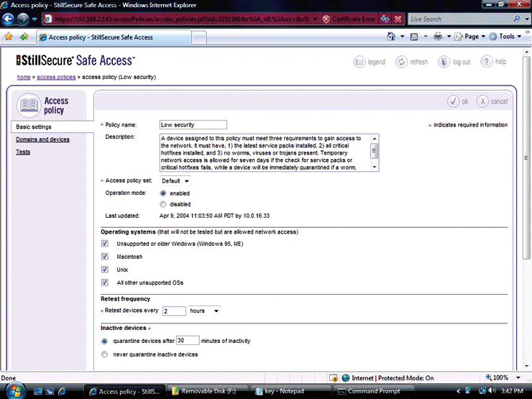Open the Feeds dropdown arrow

coord(426,37)
